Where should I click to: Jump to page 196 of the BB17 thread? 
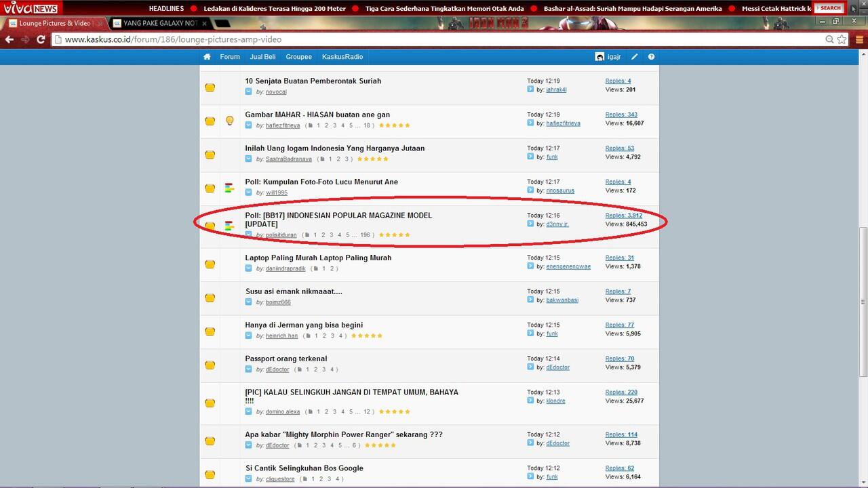coord(366,235)
